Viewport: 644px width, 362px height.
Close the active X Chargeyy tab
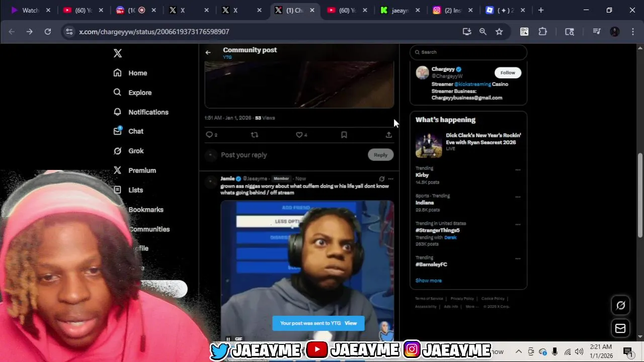coord(313,10)
